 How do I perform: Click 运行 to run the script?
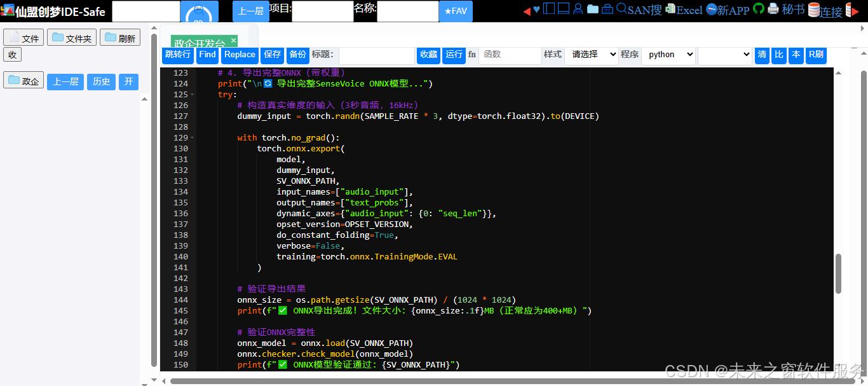(x=454, y=55)
